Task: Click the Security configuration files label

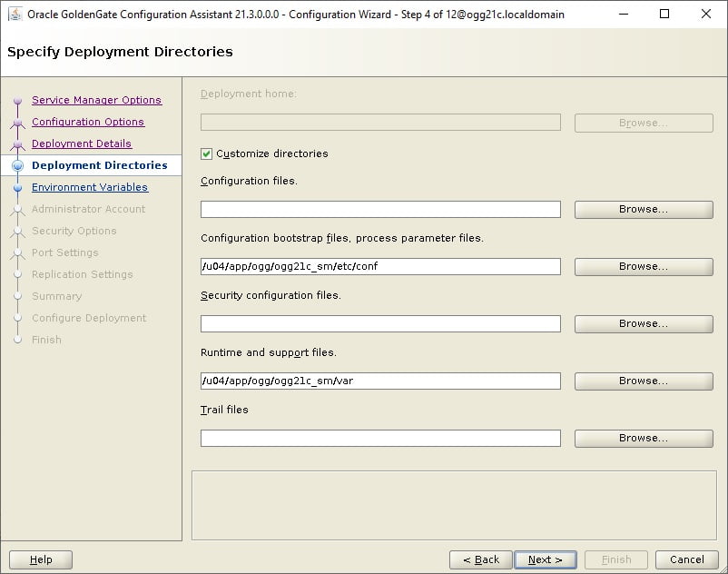Action: [271, 295]
